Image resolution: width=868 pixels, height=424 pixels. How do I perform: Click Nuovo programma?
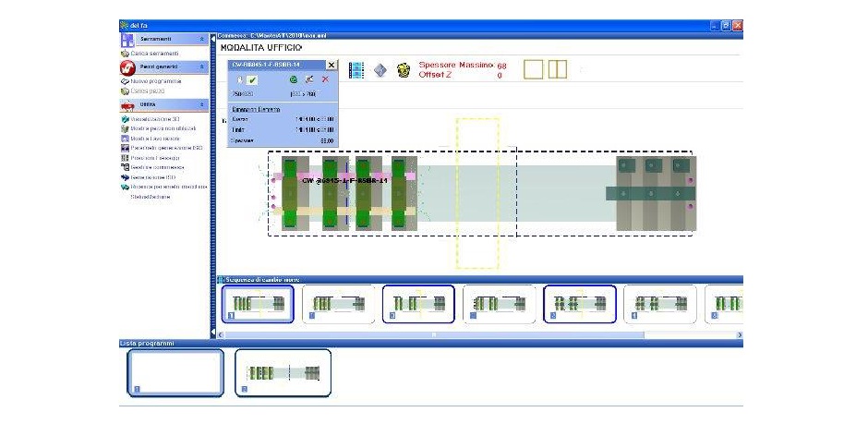pyautogui.click(x=155, y=81)
